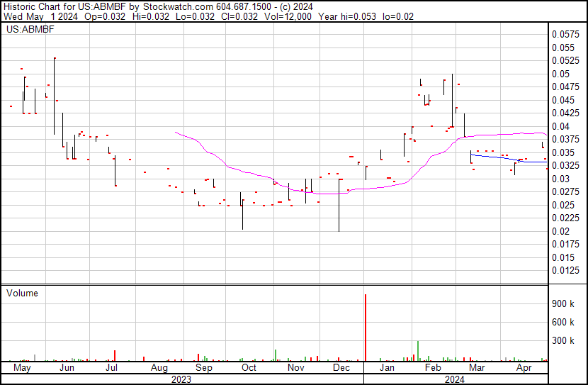Click the 2024 year label
Screen dimensions: 588x385
(455, 380)
